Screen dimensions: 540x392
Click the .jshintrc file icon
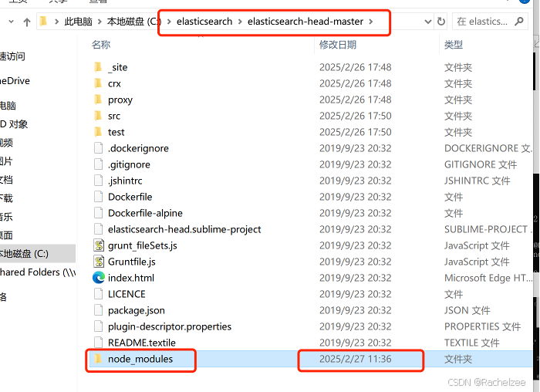99,180
